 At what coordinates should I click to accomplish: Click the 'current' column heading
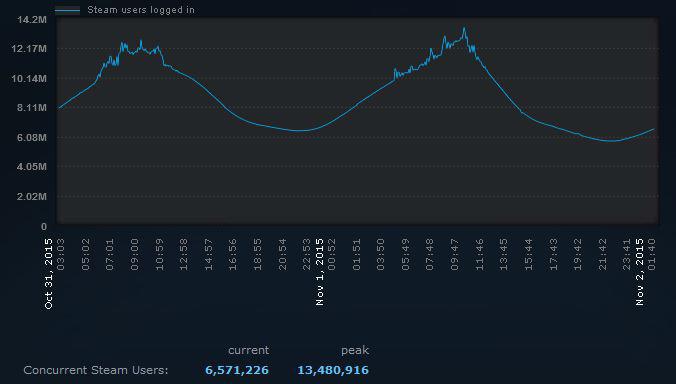(249, 350)
